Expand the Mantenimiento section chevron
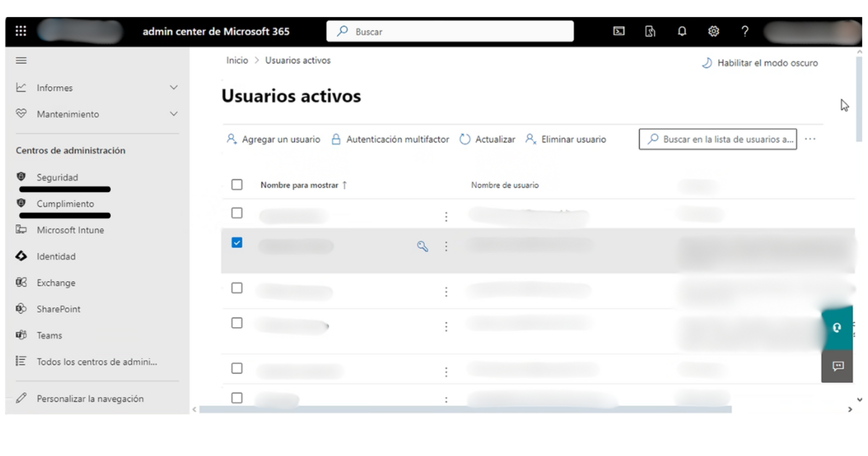The width and height of the screenshot is (868, 456). [x=174, y=114]
